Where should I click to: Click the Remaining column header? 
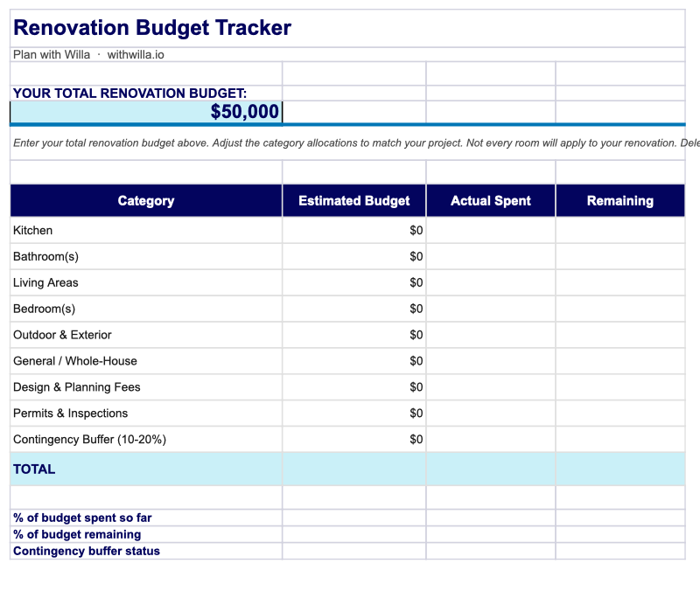pyautogui.click(x=619, y=201)
